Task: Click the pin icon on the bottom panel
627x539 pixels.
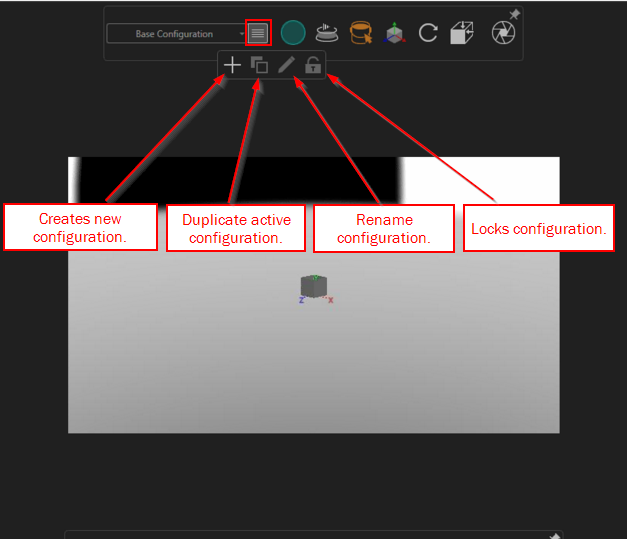Action: (554, 536)
